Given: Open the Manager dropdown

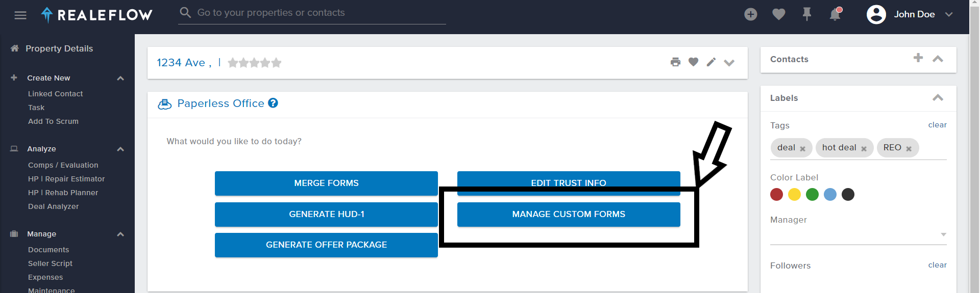Looking at the screenshot, I should pyautogui.click(x=858, y=235).
